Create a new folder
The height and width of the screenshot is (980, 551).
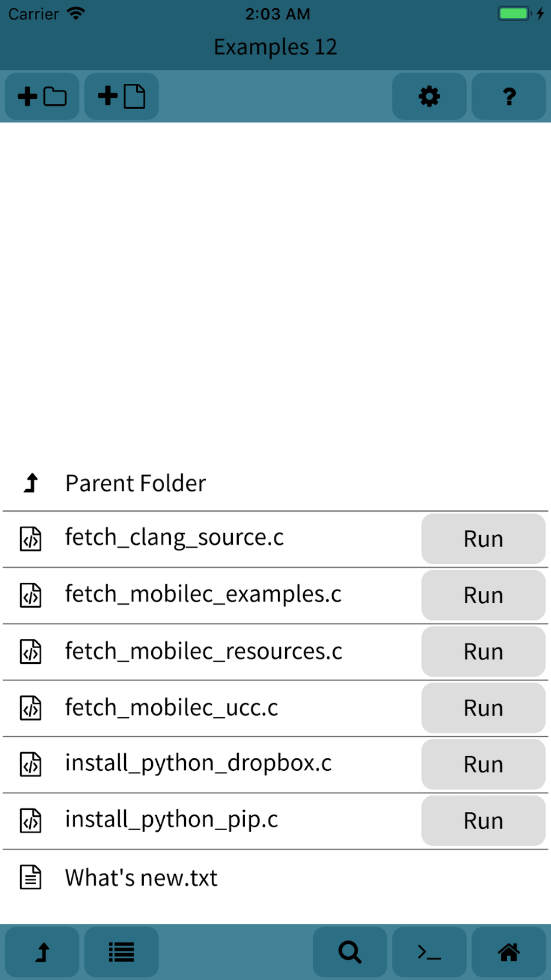(42, 96)
